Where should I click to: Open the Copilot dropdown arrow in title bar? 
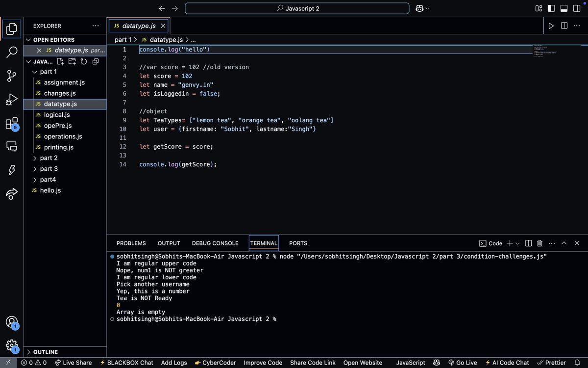point(427,8)
